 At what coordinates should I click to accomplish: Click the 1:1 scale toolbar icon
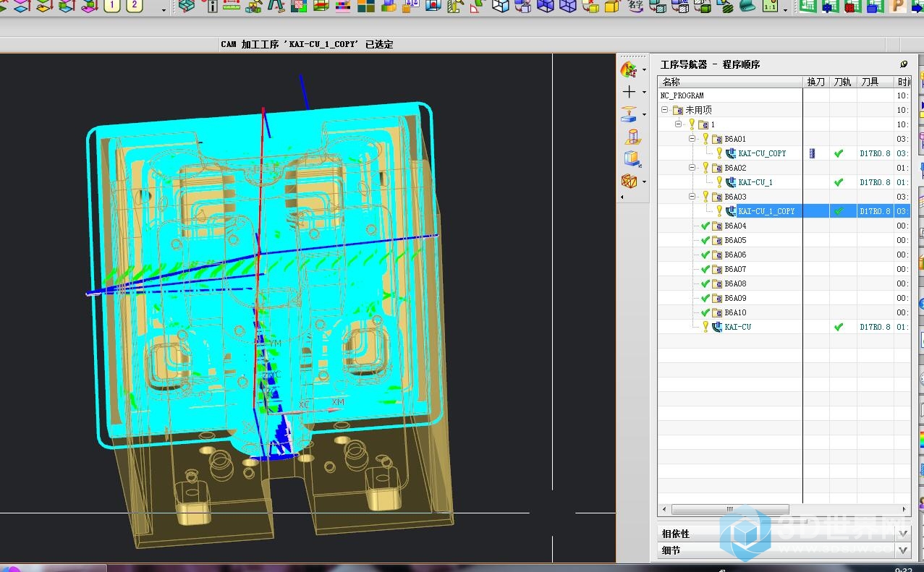(770, 7)
